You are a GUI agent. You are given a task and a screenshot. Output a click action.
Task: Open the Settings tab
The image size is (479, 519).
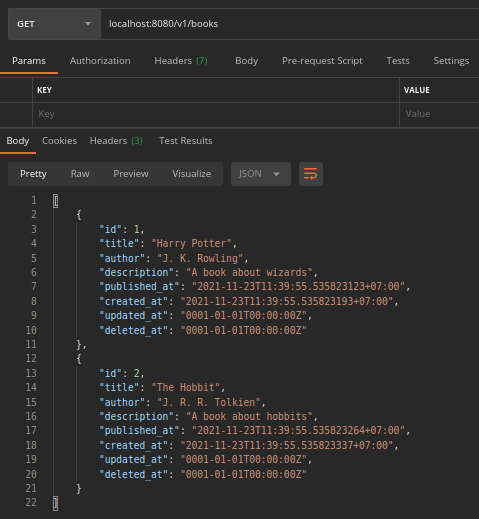click(451, 61)
